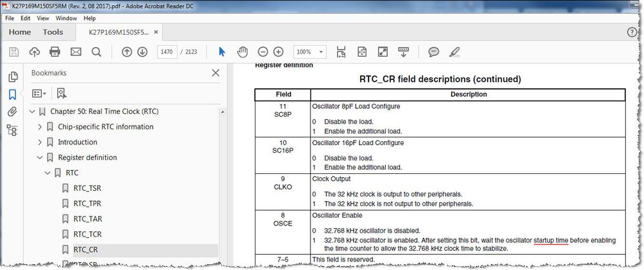Open the Help question mark icon

point(632,32)
